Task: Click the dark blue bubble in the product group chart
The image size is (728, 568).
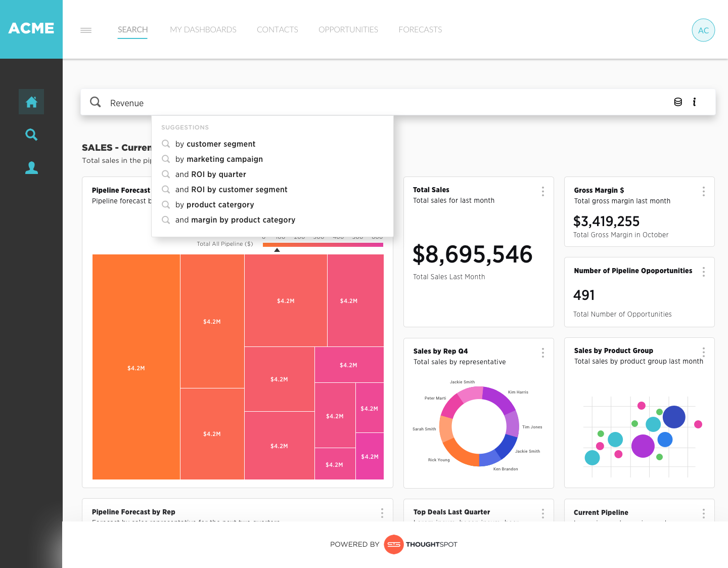Action: click(674, 417)
